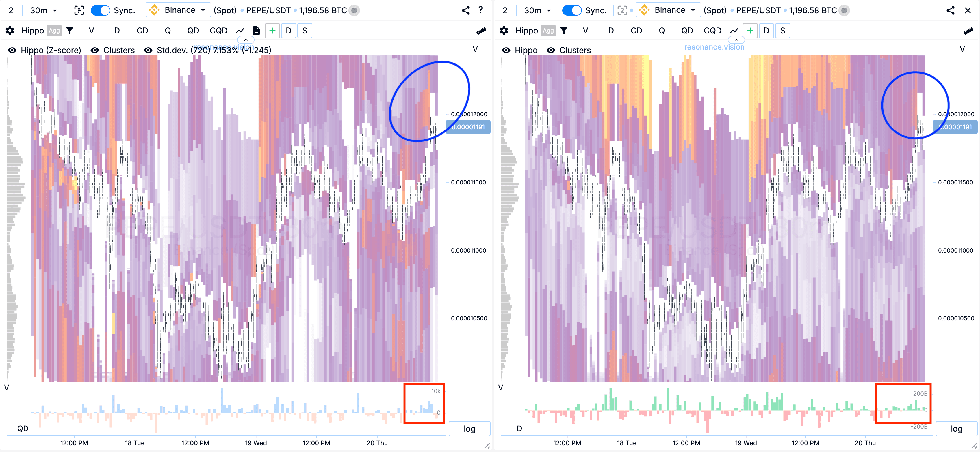980x452 pixels.
Task: Click 20 Thu time marker in right chart
Action: click(865, 443)
